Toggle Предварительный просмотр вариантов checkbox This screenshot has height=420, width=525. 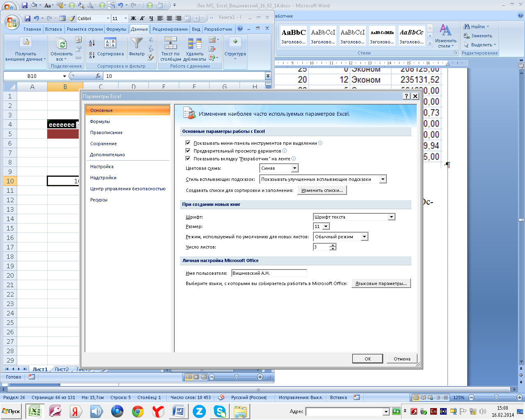pos(188,151)
